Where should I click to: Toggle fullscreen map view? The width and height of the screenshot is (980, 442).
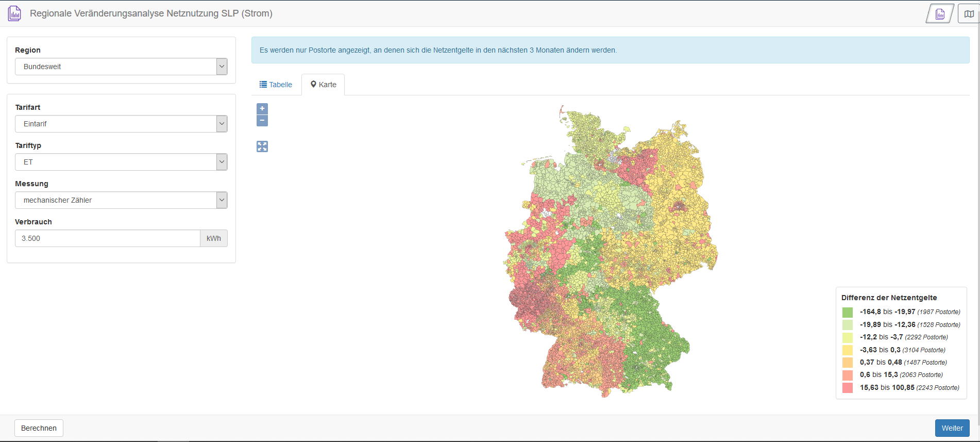coord(262,146)
